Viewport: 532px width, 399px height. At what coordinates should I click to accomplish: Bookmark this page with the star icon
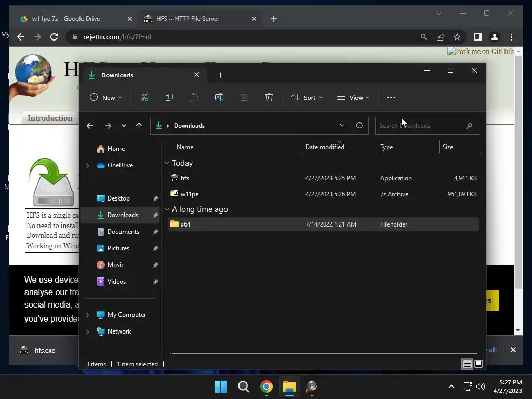click(x=457, y=37)
